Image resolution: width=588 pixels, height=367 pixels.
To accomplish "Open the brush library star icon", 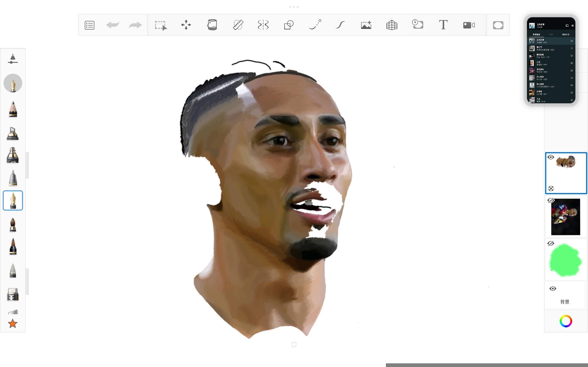I will (13, 324).
